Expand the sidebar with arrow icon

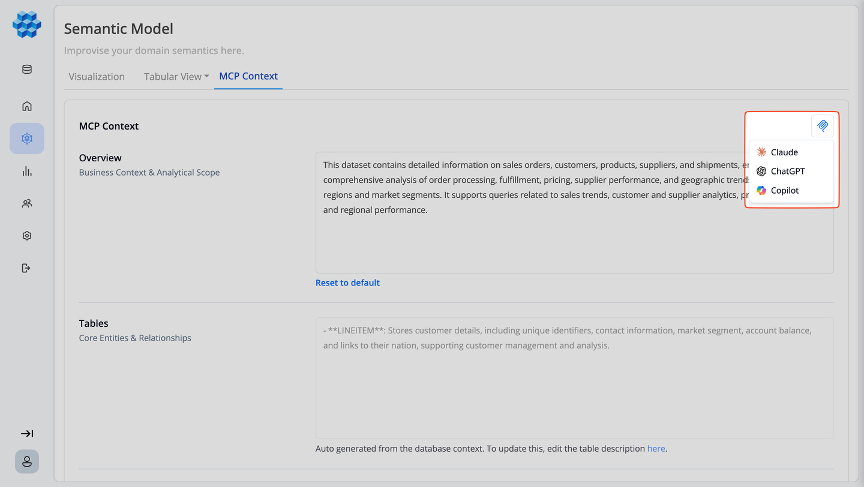click(27, 433)
